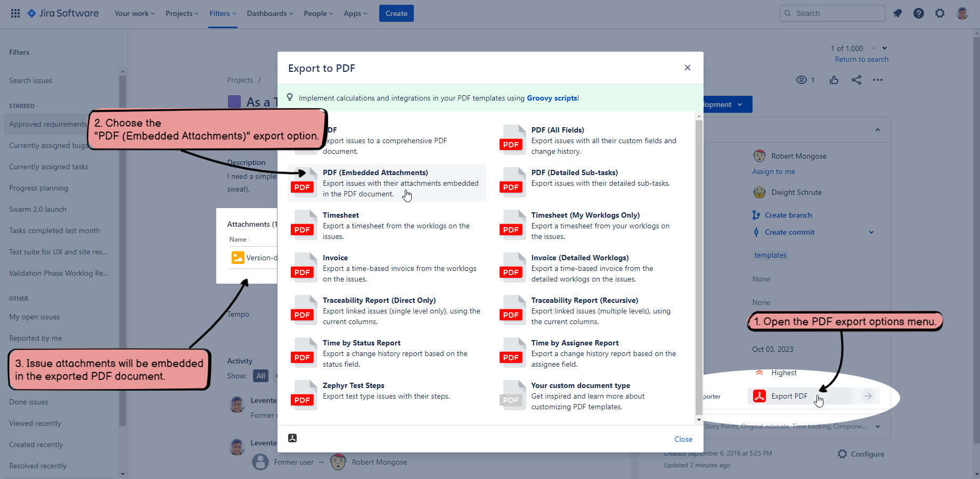Viewport: 980px width, 479px height.
Task: Open the Projects menu
Action: coord(182,13)
